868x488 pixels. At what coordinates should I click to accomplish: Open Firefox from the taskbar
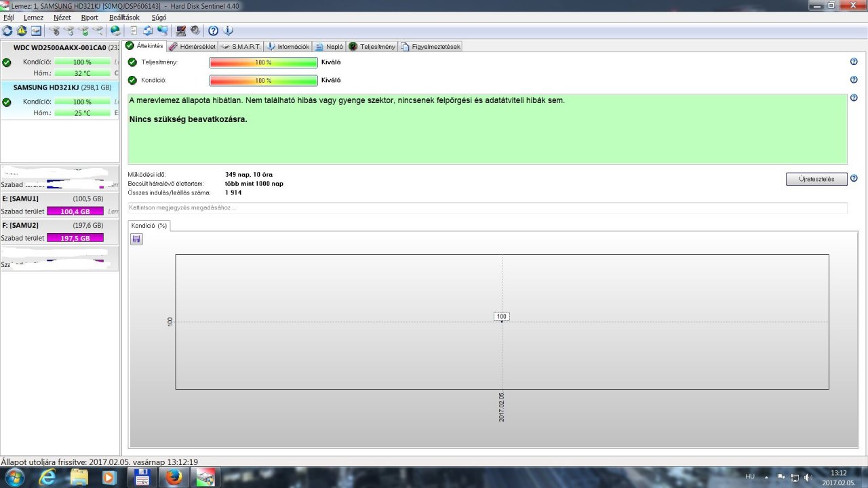pyautogui.click(x=174, y=477)
